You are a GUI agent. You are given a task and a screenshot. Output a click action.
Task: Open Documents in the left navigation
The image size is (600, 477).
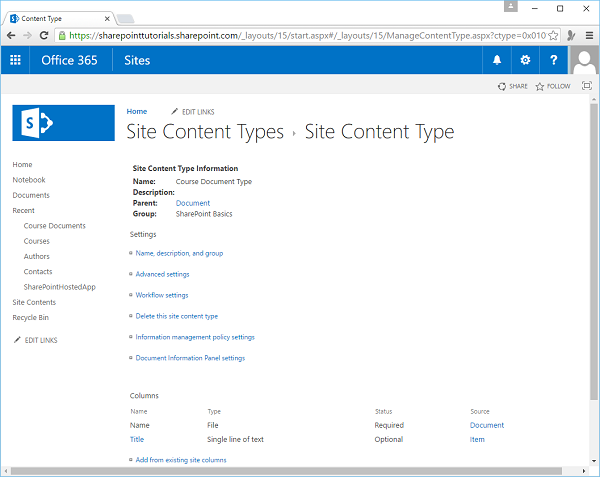point(31,195)
